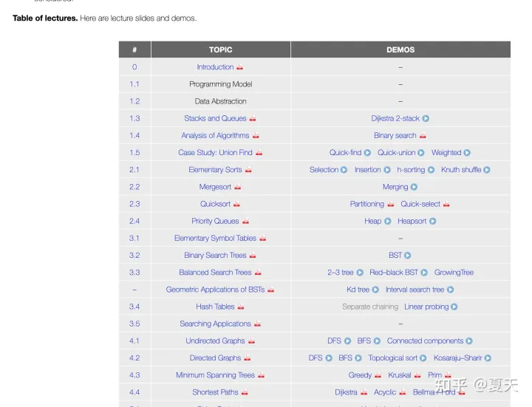Open PDF icon next to Partitioning
This screenshot has width=532, height=407.
pos(391,204)
